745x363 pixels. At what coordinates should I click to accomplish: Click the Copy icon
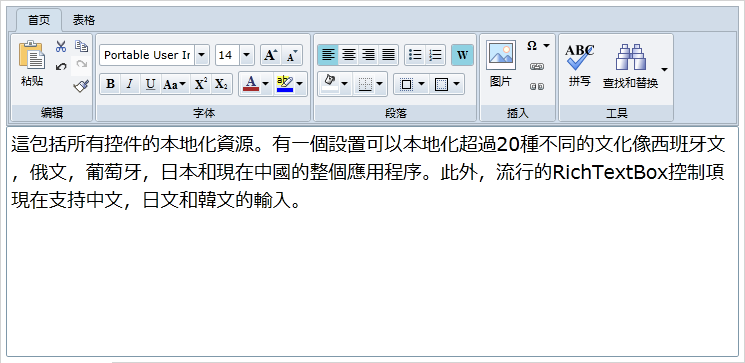(82, 46)
